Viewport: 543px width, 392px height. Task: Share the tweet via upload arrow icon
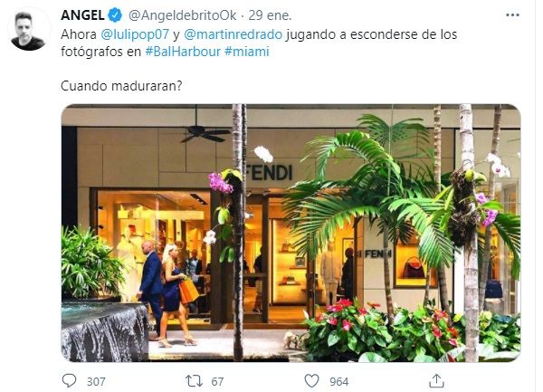tap(436, 380)
